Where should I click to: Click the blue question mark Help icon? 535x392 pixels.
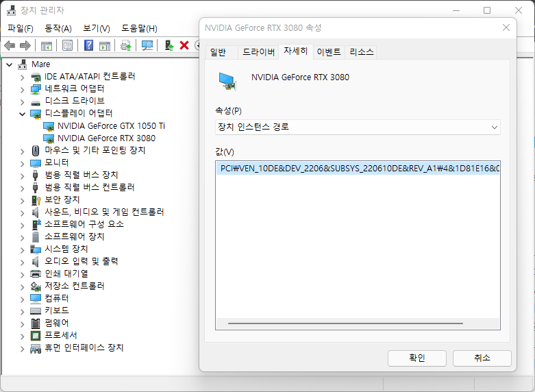tap(88, 45)
